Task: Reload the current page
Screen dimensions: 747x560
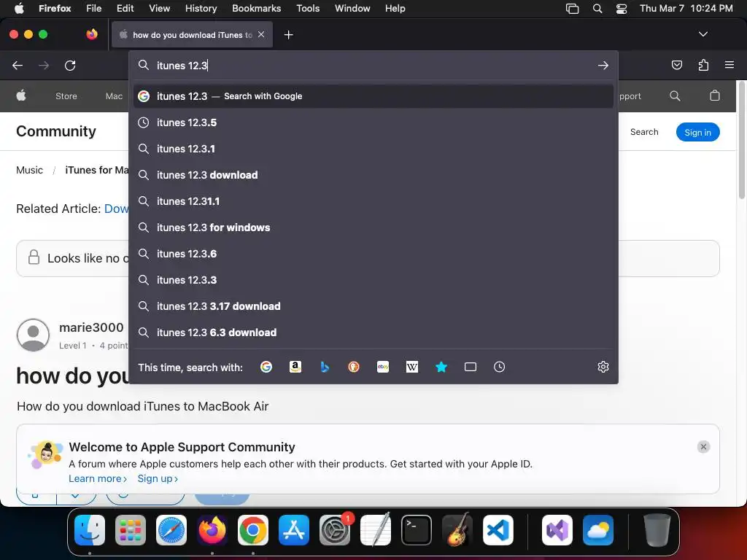Action: [x=70, y=65]
